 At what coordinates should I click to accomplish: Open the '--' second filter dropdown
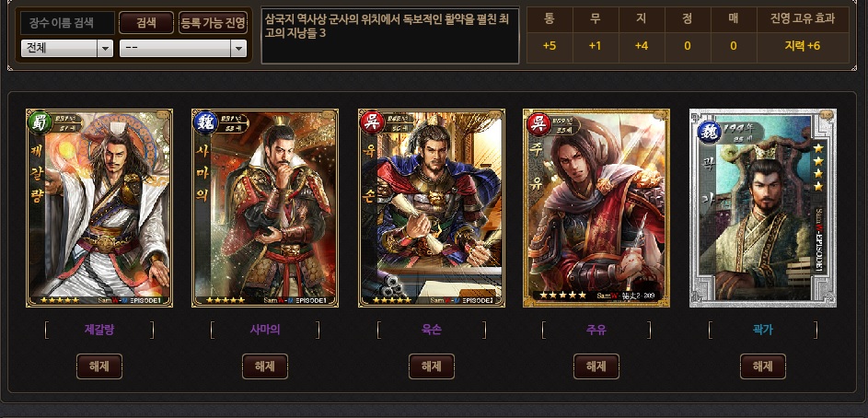pyautogui.click(x=183, y=48)
